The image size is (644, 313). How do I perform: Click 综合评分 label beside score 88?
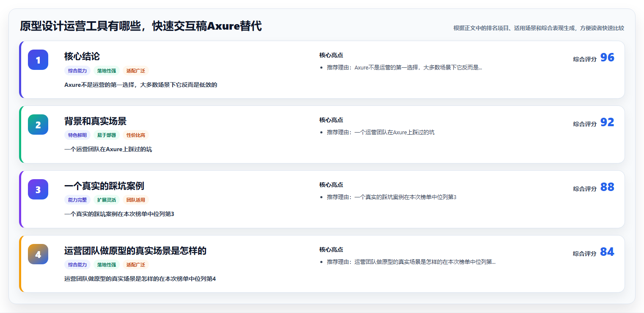click(585, 189)
